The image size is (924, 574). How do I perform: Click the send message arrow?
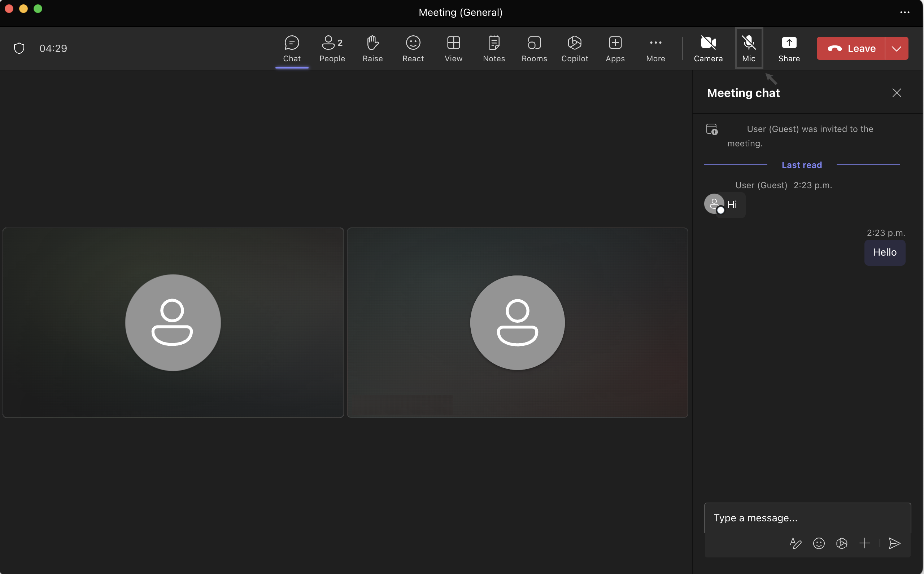[x=894, y=543]
